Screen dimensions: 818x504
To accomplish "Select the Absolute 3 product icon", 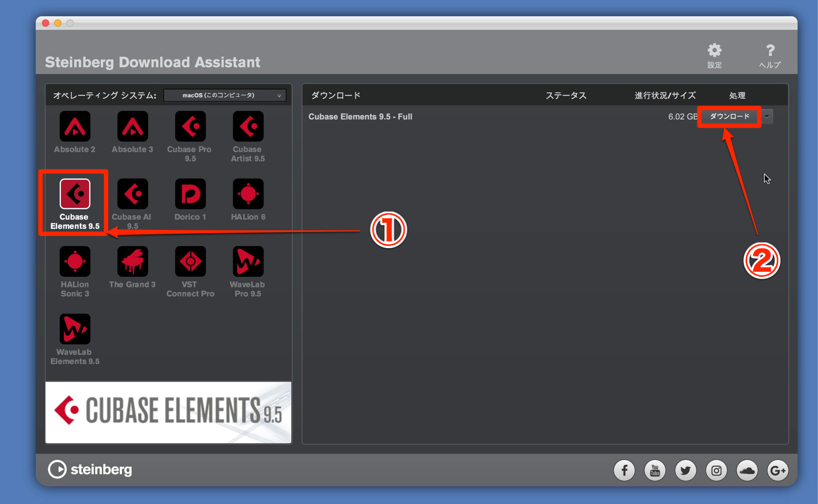I will (x=132, y=127).
